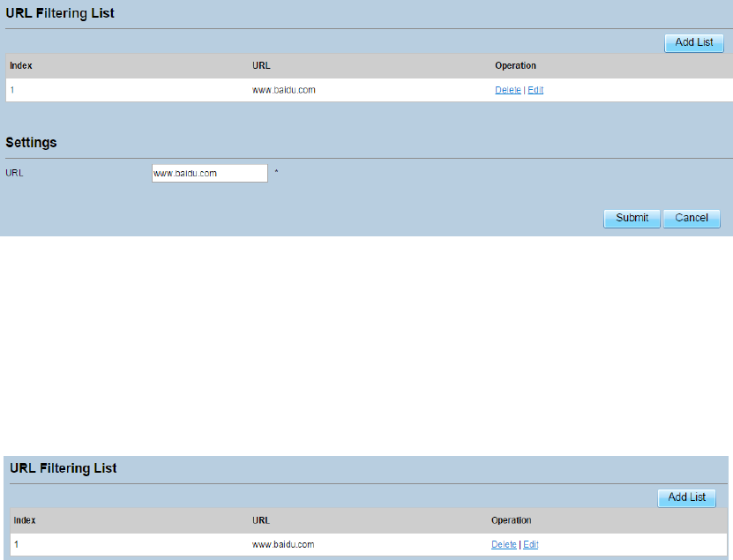
Task: Click the URL label in Settings
Action: (x=14, y=173)
